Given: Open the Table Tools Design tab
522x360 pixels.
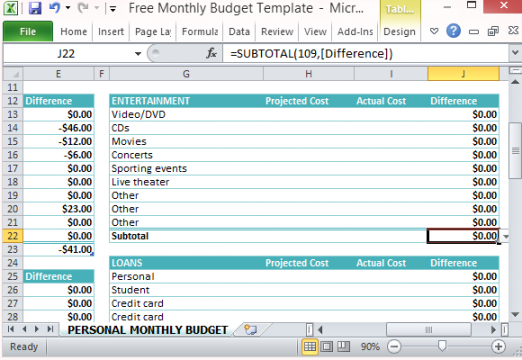Looking at the screenshot, I should (400, 32).
